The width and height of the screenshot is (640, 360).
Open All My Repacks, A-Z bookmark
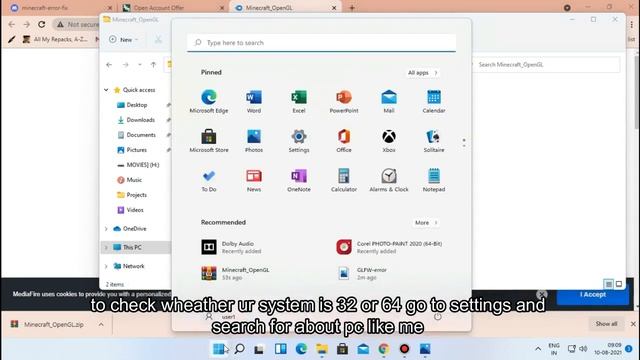[x=55, y=39]
